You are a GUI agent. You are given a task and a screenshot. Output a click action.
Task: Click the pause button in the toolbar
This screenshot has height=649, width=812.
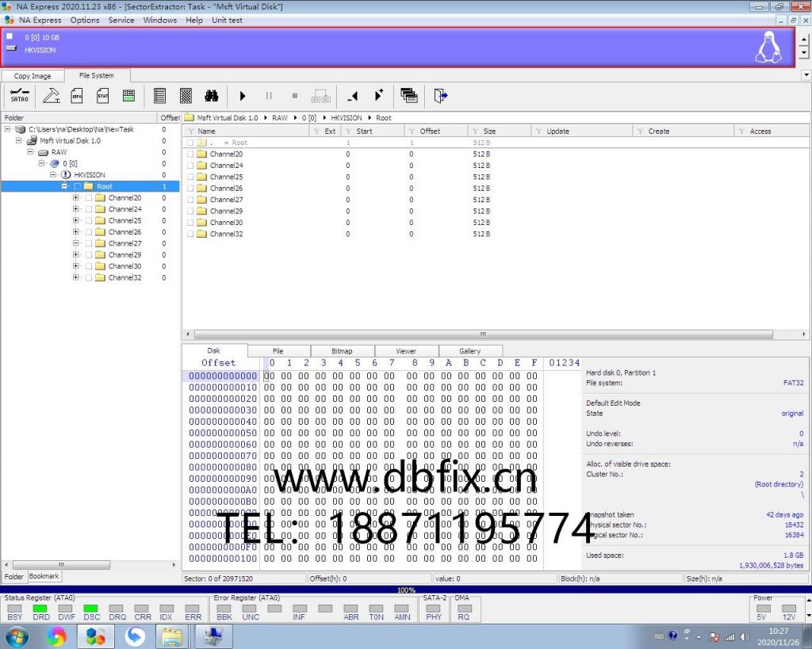pos(268,96)
